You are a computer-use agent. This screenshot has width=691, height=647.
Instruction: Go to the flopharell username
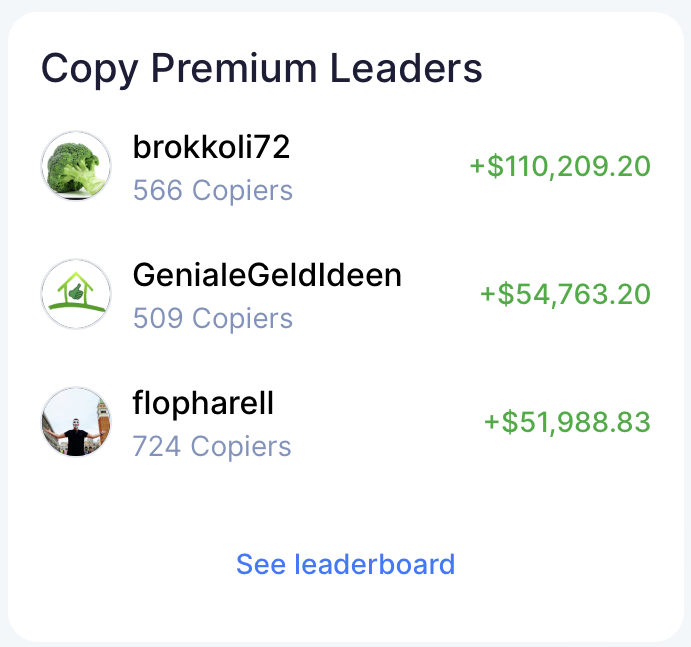pyautogui.click(x=203, y=403)
